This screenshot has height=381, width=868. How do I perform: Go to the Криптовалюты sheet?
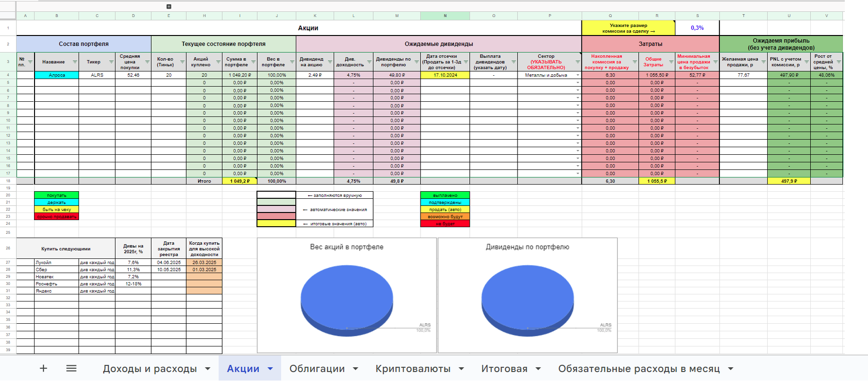(x=413, y=369)
